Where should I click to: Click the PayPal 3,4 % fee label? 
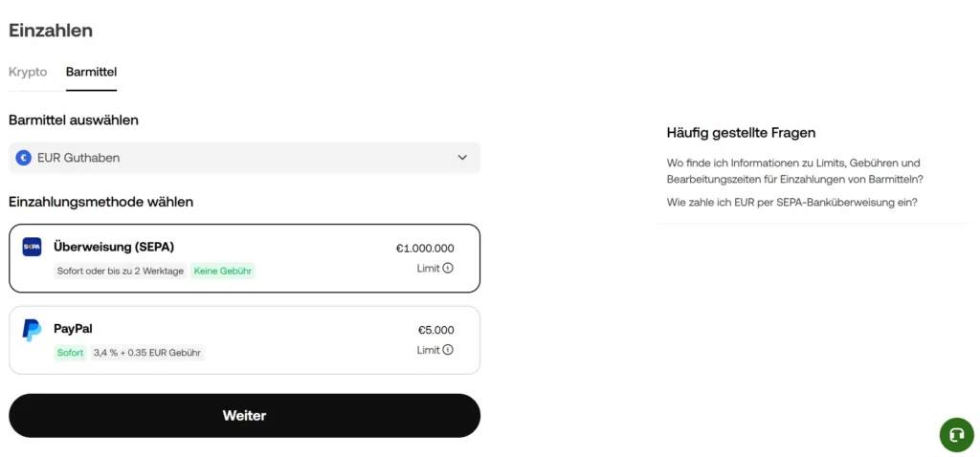[146, 353]
